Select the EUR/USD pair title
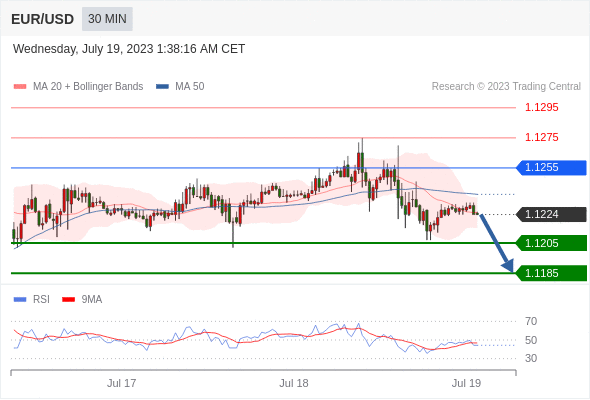Screen dimensions: 590x400 click(43, 19)
